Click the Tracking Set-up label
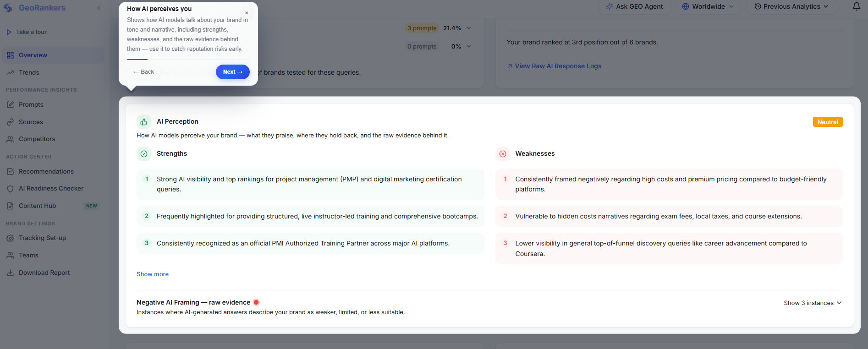Image resolution: width=868 pixels, height=349 pixels. 42,238
